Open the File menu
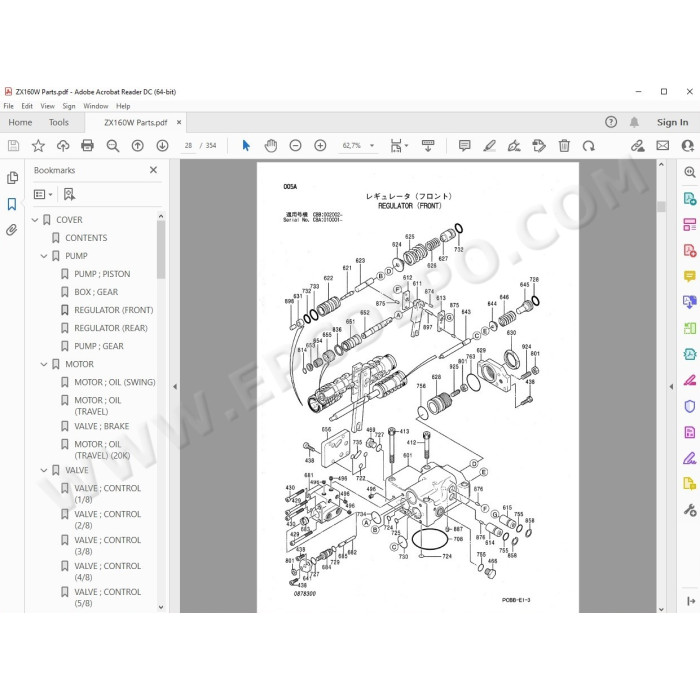The image size is (700, 700). pyautogui.click(x=8, y=106)
